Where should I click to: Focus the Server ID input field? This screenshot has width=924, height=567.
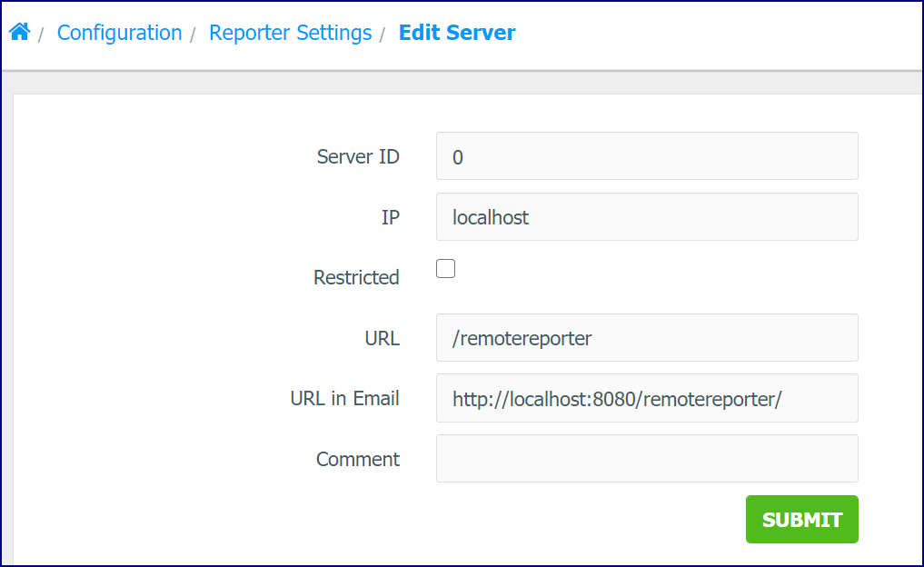click(647, 156)
